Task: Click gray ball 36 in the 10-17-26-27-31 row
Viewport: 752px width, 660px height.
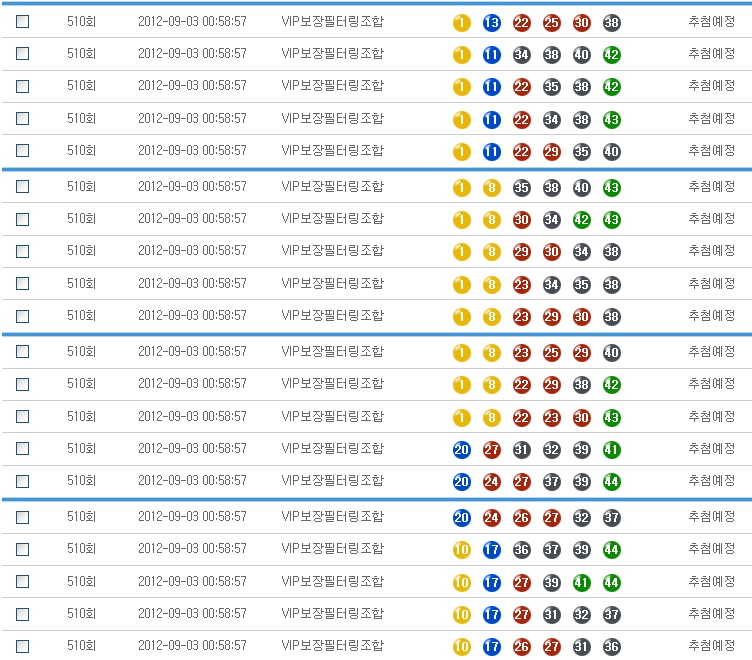Action: pos(612,647)
